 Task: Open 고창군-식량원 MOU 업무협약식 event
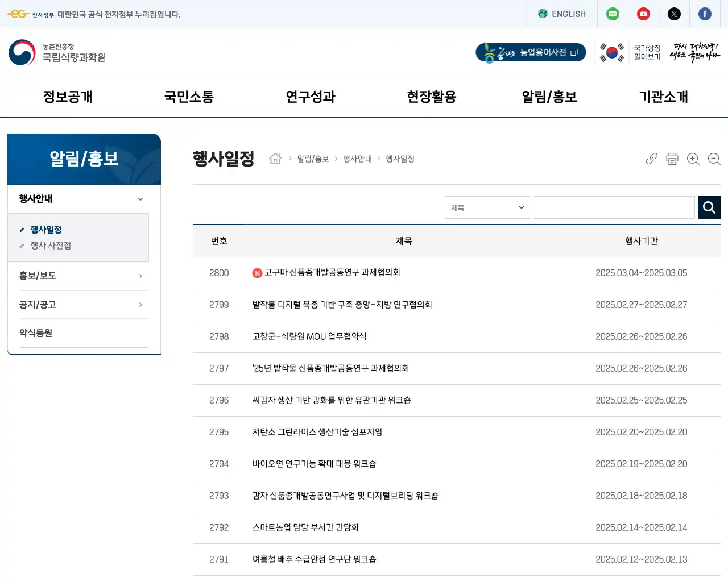[x=309, y=336]
